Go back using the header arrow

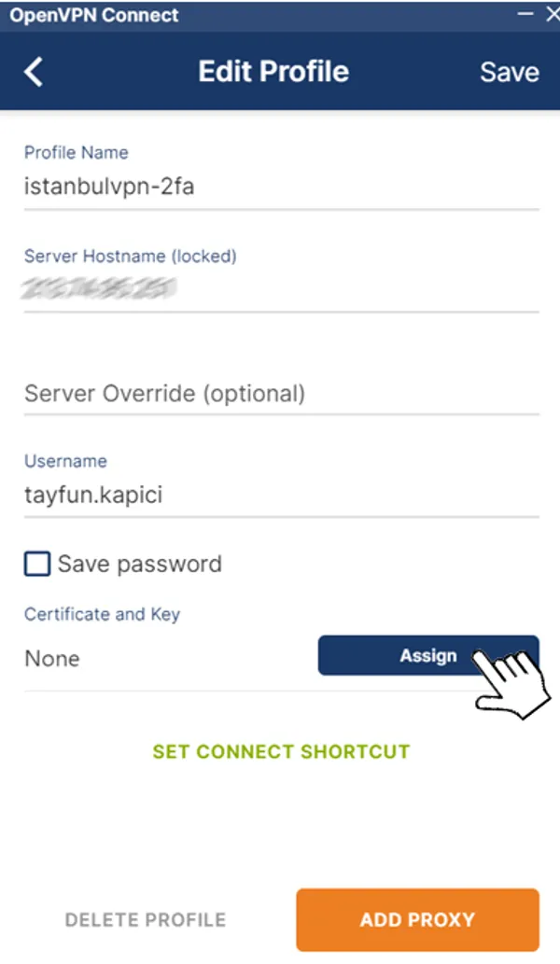(x=34, y=72)
